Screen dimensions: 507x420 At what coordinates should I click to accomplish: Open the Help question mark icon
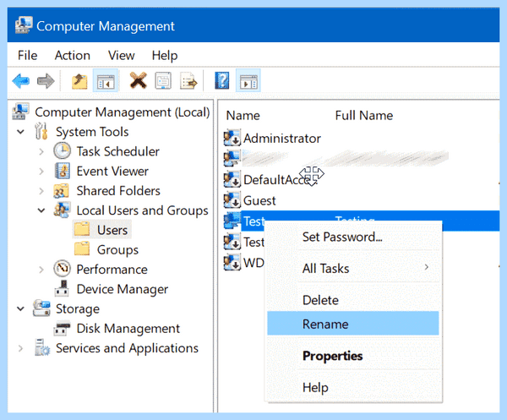[221, 80]
